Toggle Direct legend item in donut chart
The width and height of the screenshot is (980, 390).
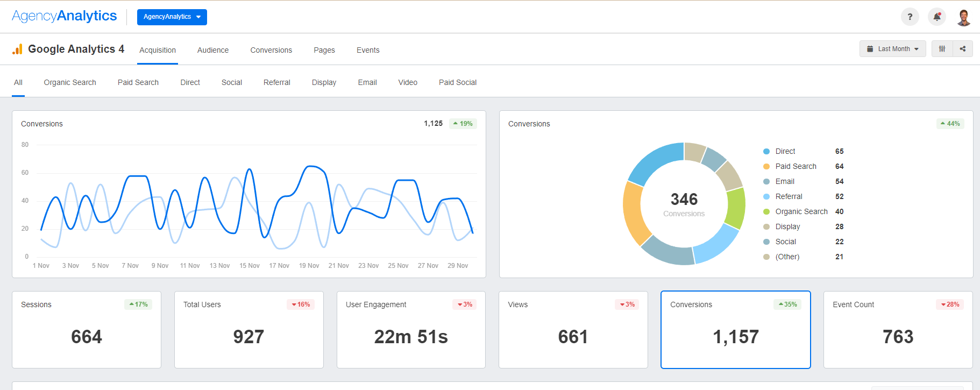(x=785, y=152)
